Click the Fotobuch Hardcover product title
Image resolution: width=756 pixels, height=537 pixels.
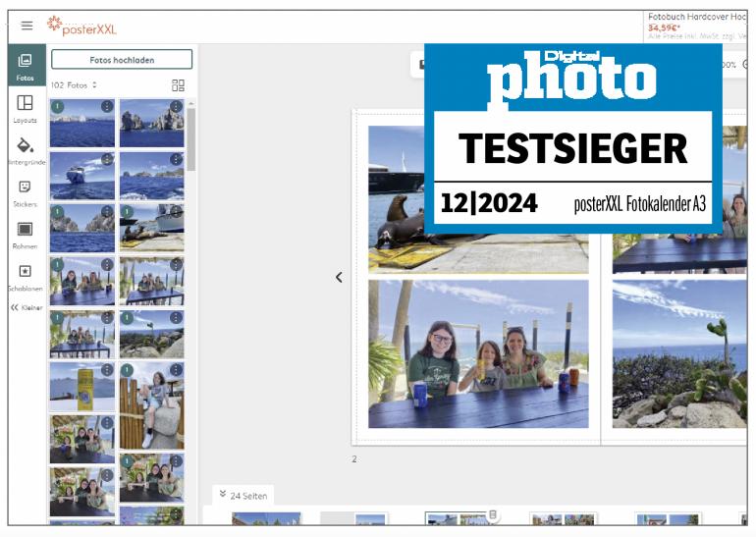coord(697,17)
